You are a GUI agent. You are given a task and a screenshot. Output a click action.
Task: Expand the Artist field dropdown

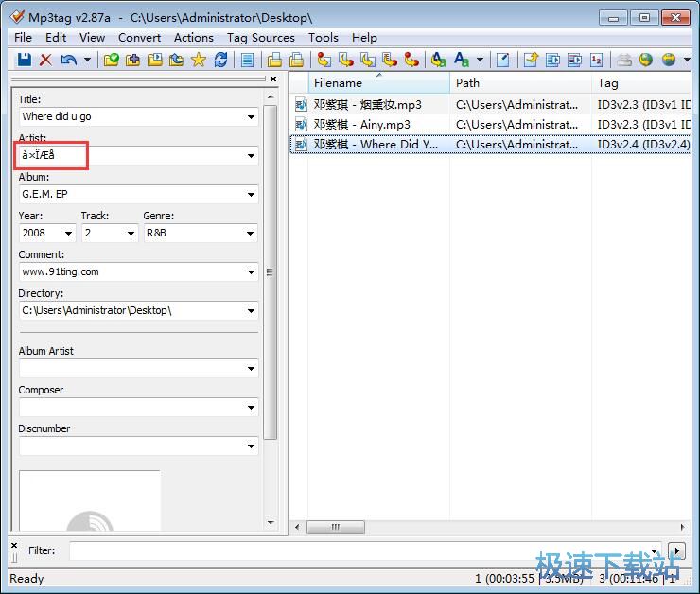[x=251, y=156]
